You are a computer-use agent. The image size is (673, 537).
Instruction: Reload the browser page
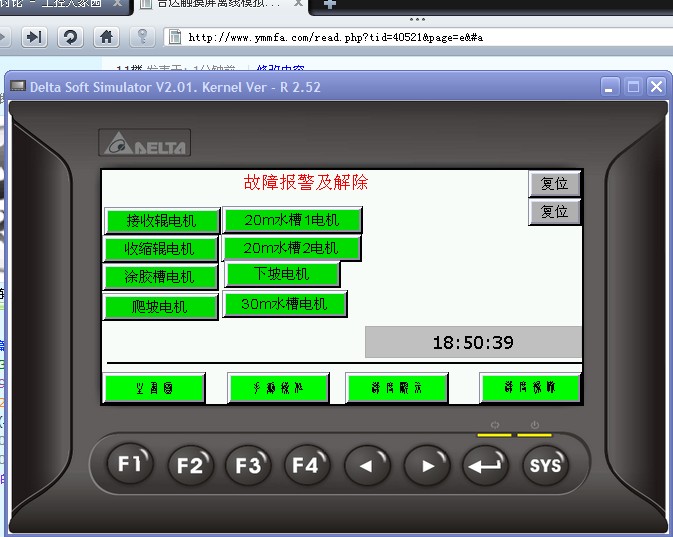[x=70, y=37]
